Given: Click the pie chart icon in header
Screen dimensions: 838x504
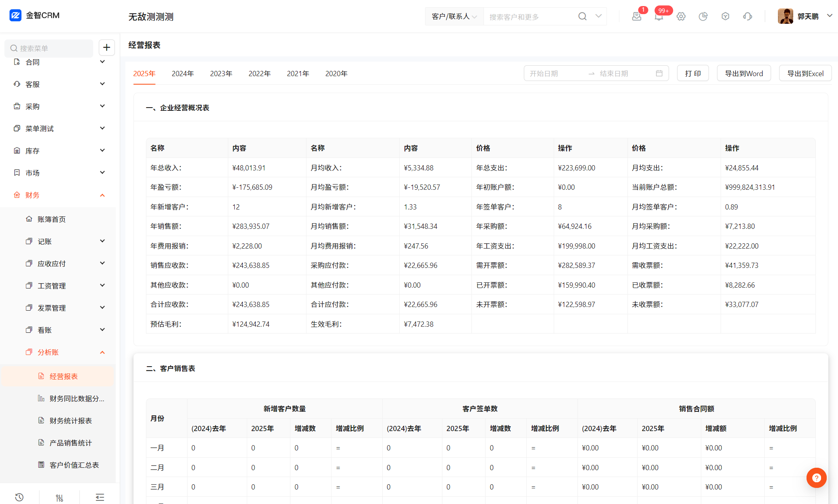Looking at the screenshot, I should [x=703, y=17].
